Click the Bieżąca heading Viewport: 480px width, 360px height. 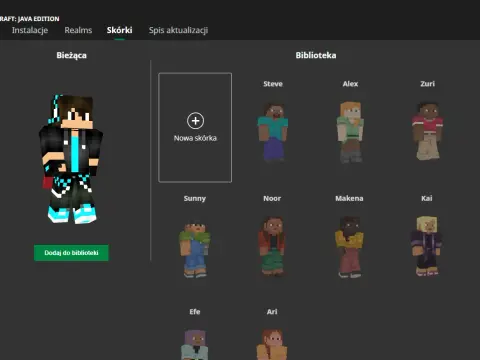(x=71, y=55)
